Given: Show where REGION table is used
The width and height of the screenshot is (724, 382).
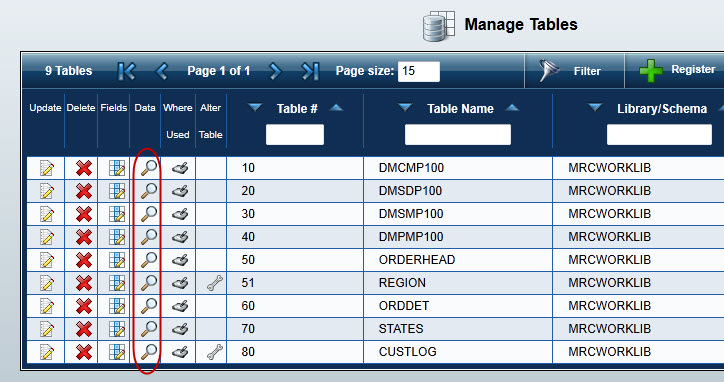Looking at the screenshot, I should [x=180, y=283].
